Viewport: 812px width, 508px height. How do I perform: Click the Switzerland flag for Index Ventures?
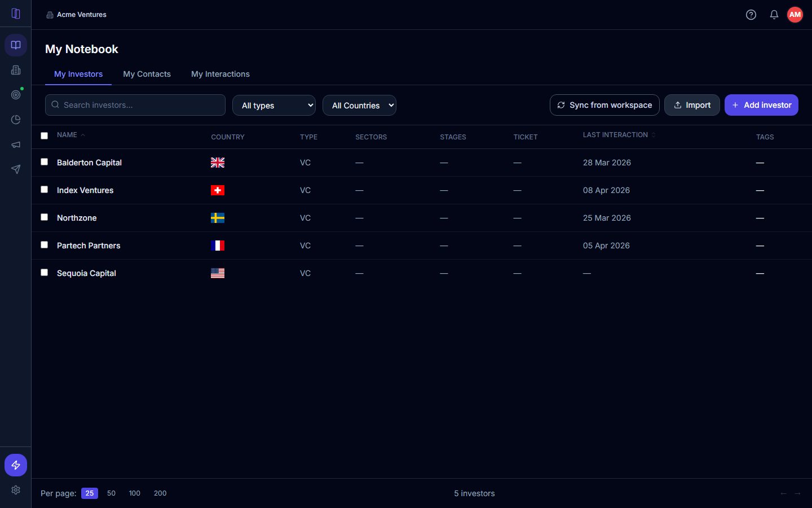tap(218, 190)
